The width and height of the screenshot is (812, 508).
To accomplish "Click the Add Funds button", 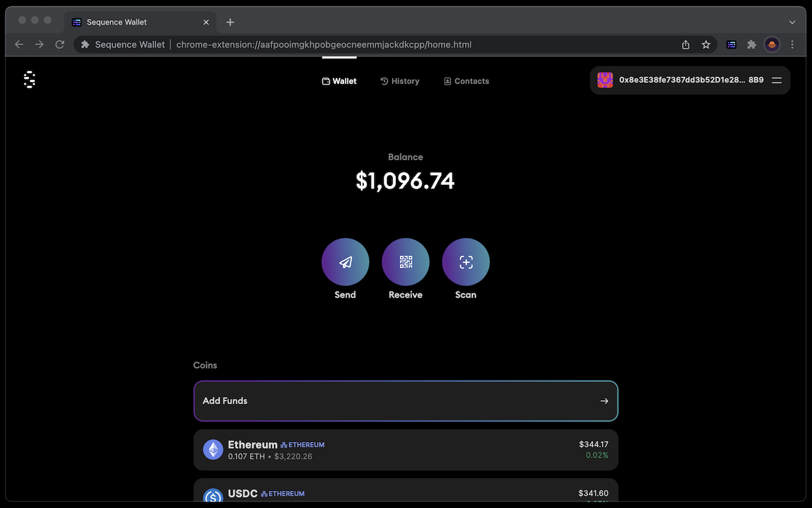I will click(405, 401).
